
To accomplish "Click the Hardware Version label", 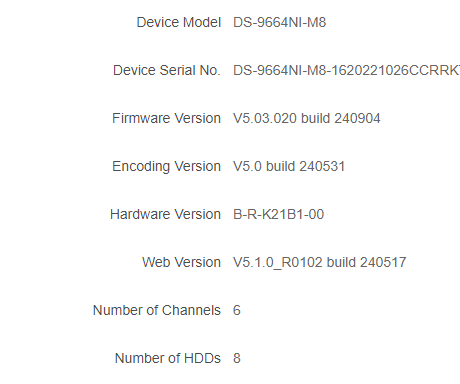I will click(165, 214).
